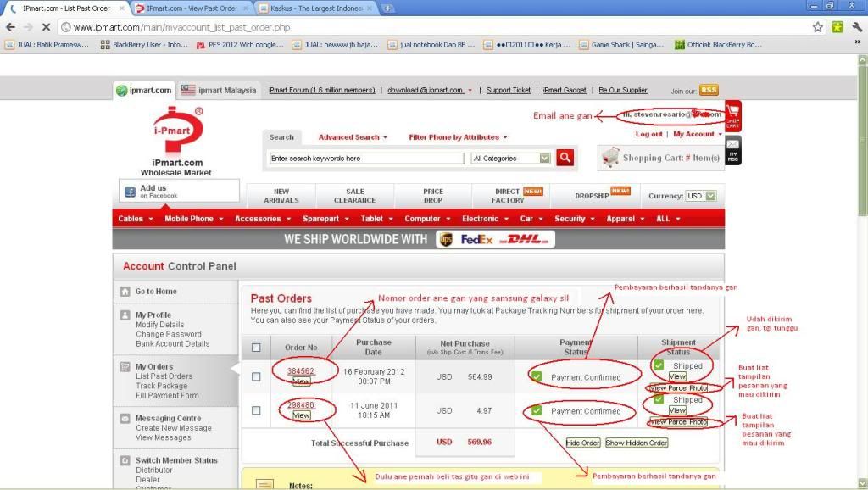The image size is (868, 490).
Task: Open a new browser tab
Action: click(x=387, y=8)
